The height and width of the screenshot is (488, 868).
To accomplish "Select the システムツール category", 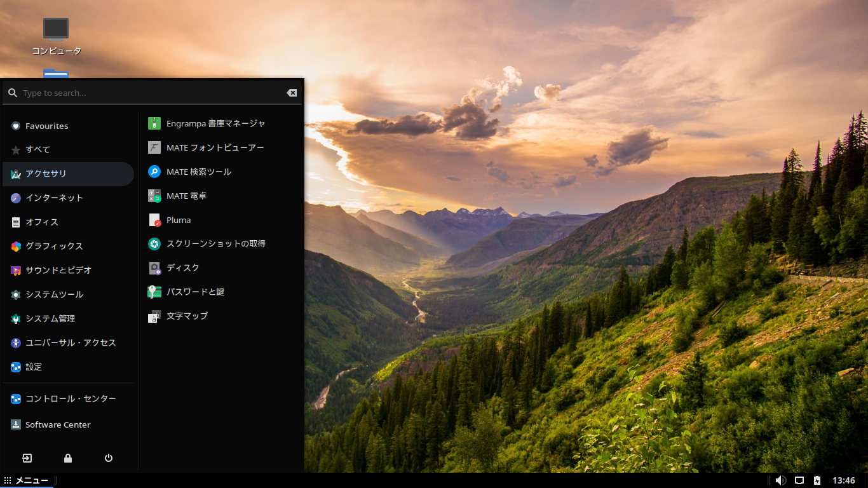I will click(x=68, y=295).
